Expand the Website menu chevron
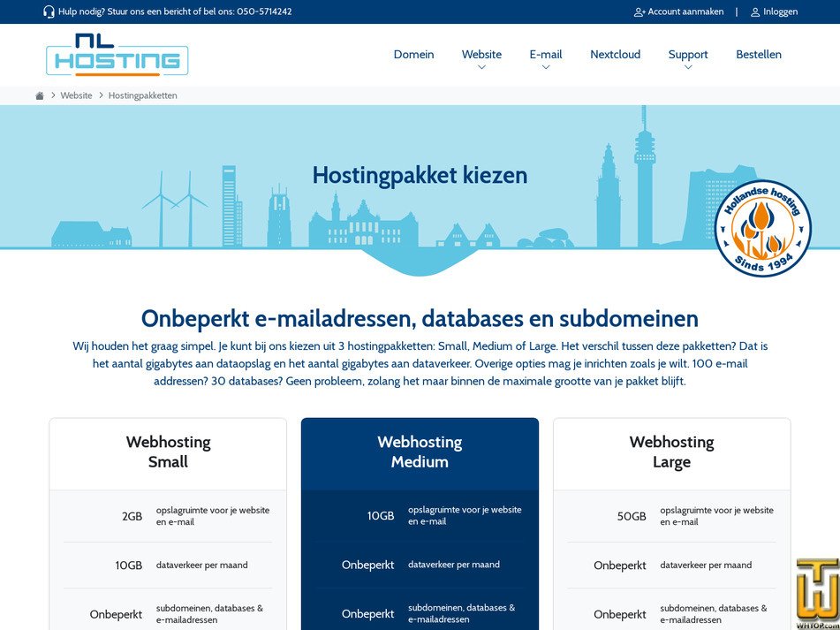Viewport: 840px width, 630px height. click(481, 67)
